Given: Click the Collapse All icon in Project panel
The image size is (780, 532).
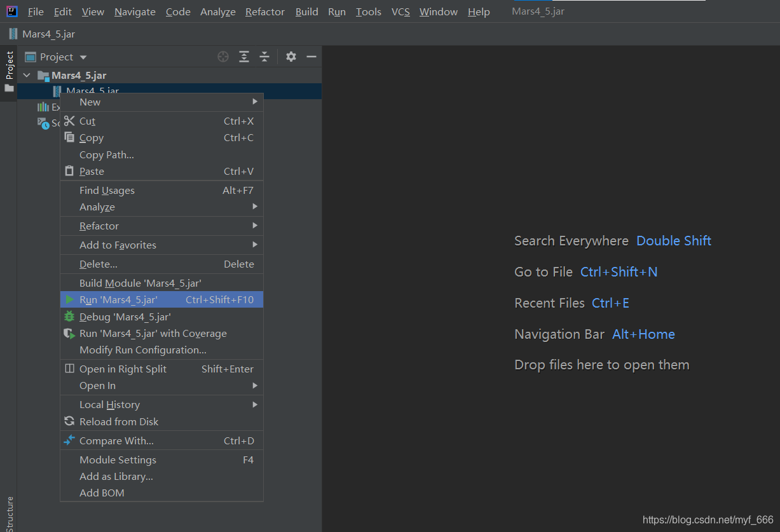Looking at the screenshot, I should (264, 57).
